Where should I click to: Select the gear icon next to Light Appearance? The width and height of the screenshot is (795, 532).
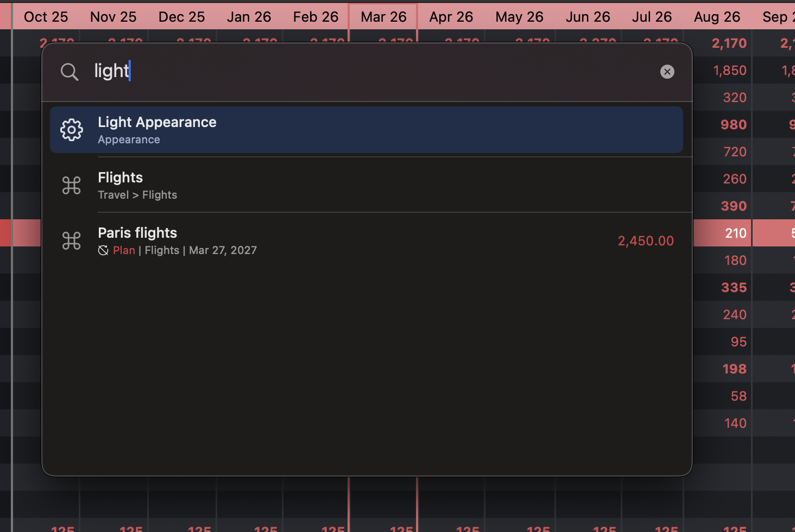[x=71, y=130]
